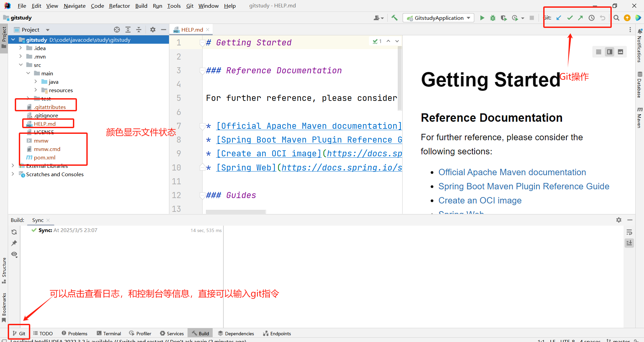Open editor tabs more options menu
The width and height of the screenshot is (644, 342).
tap(630, 30)
